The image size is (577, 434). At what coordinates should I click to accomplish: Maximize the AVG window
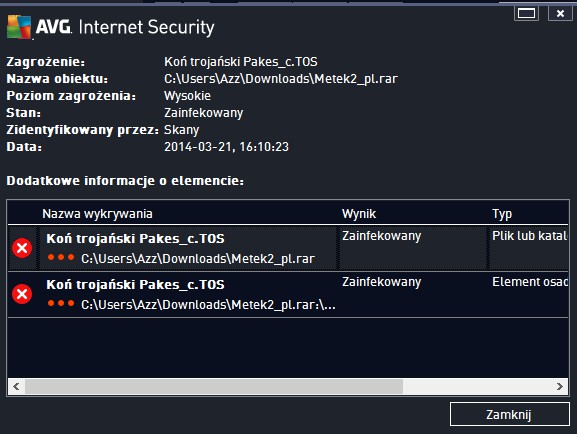pyautogui.click(x=526, y=14)
